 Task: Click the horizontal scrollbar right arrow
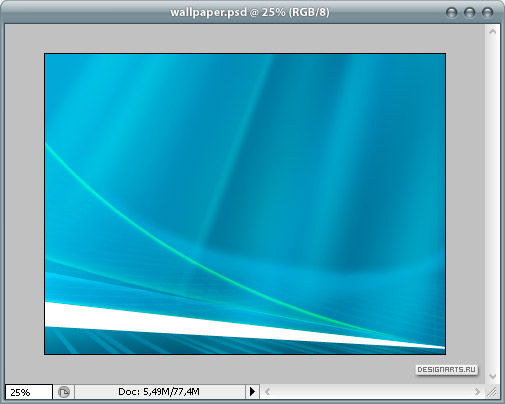(477, 392)
